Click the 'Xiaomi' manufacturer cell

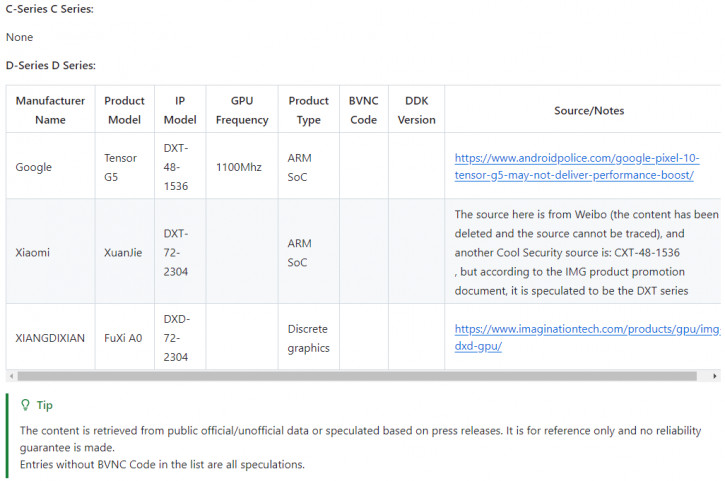click(x=50, y=253)
